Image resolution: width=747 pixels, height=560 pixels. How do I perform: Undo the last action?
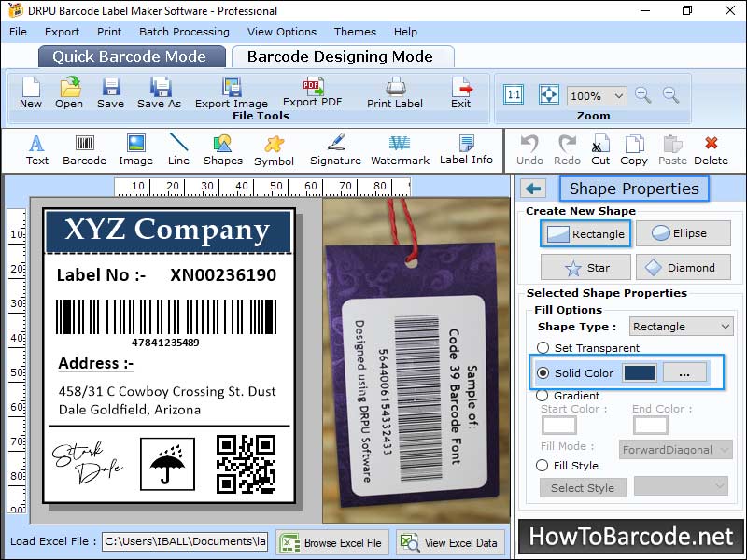(x=529, y=149)
